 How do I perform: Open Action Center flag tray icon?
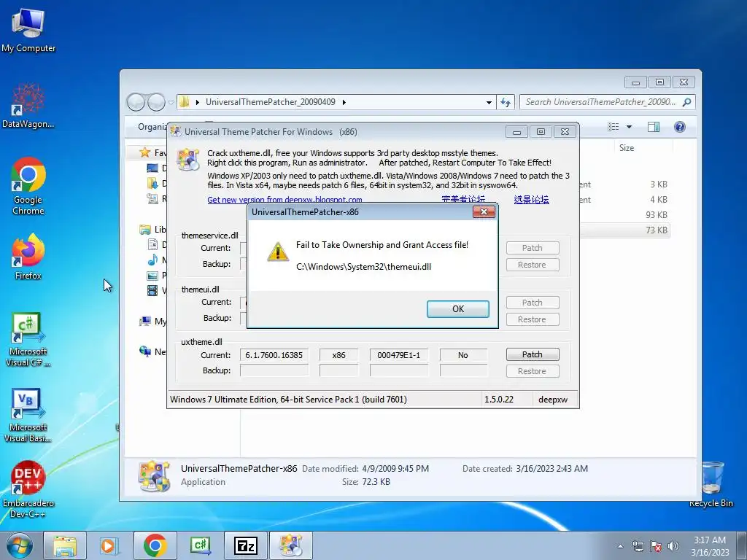(656, 547)
